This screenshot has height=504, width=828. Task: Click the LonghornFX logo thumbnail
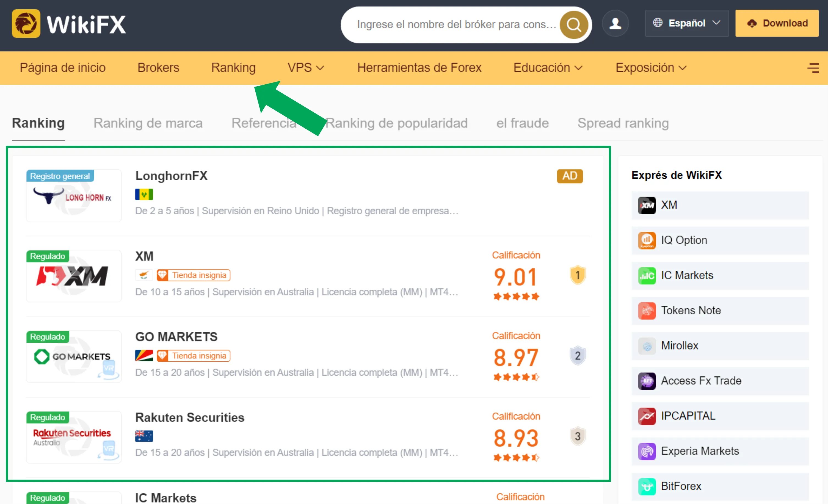pyautogui.click(x=74, y=196)
